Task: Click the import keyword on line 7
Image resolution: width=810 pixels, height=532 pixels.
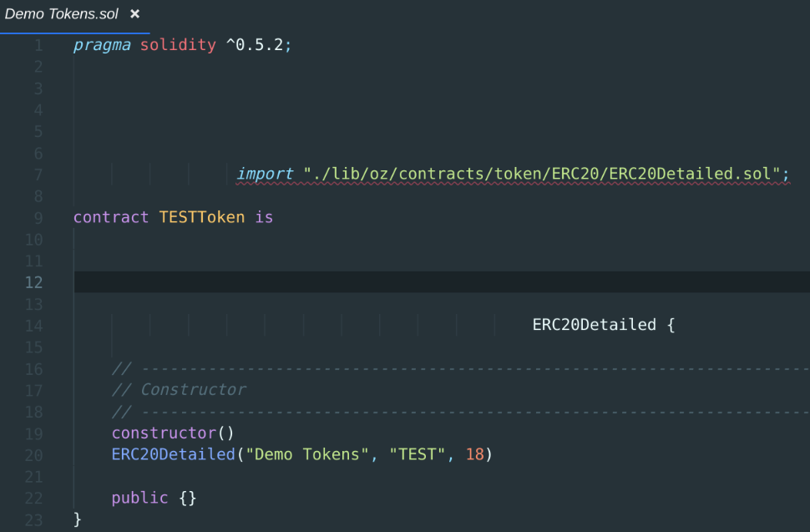Action: coord(265,174)
